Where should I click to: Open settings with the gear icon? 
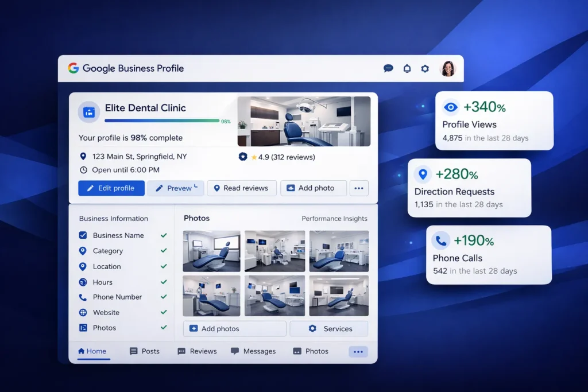[x=425, y=68]
